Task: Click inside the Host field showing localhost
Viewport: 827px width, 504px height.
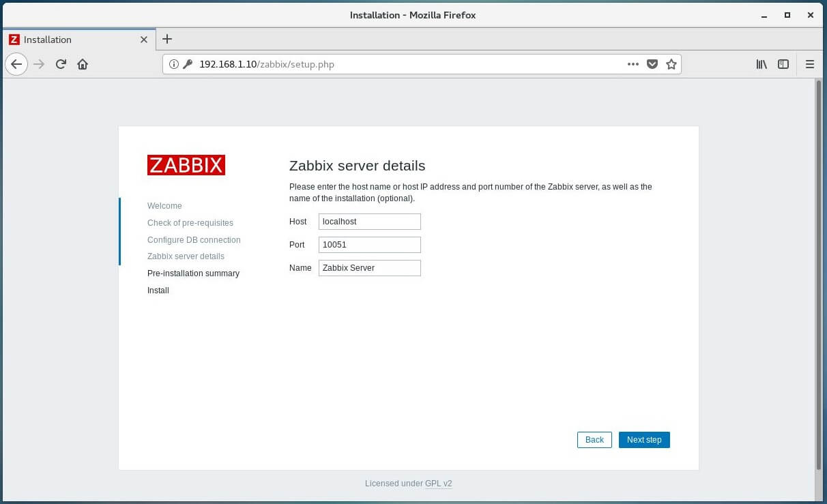Action: [x=369, y=221]
